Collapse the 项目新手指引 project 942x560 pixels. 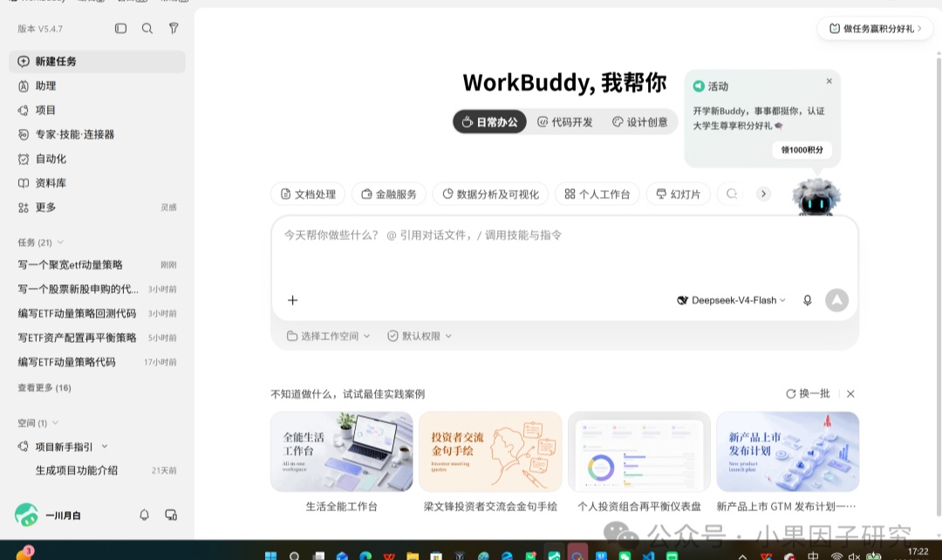(105, 447)
